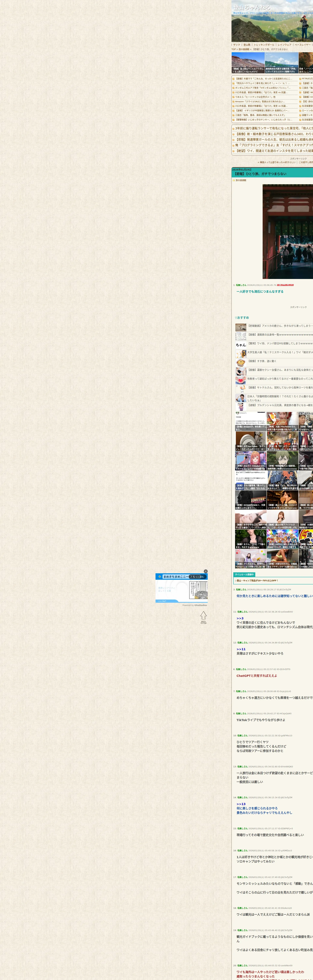Open the ザック menu item
Screen dimensions: 313x980
click(x=237, y=45)
